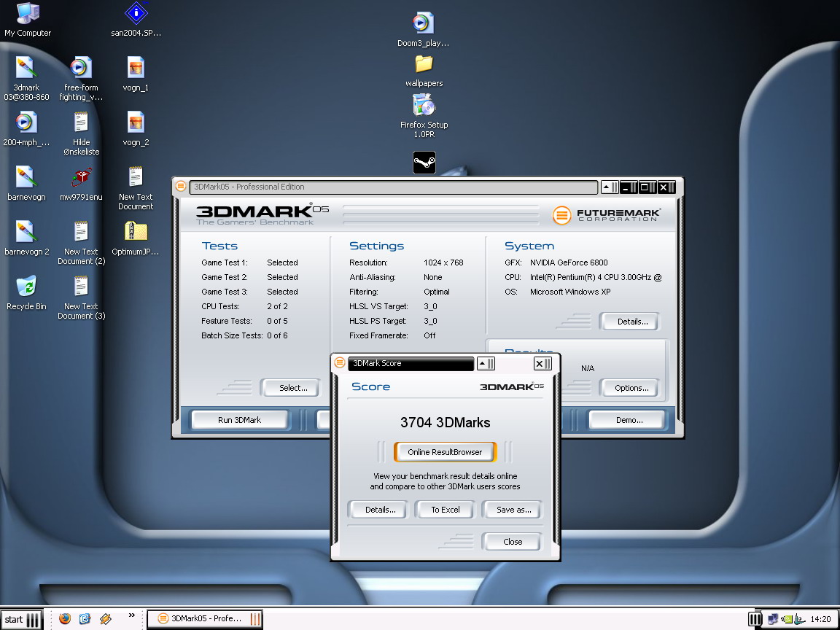Select the Steam desktop shortcut icon
The width and height of the screenshot is (840, 630).
point(424,163)
